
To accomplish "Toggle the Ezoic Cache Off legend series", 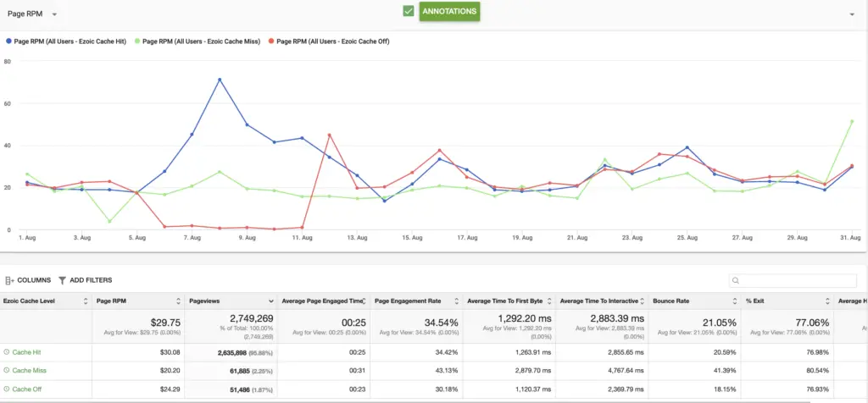I will click(329, 41).
